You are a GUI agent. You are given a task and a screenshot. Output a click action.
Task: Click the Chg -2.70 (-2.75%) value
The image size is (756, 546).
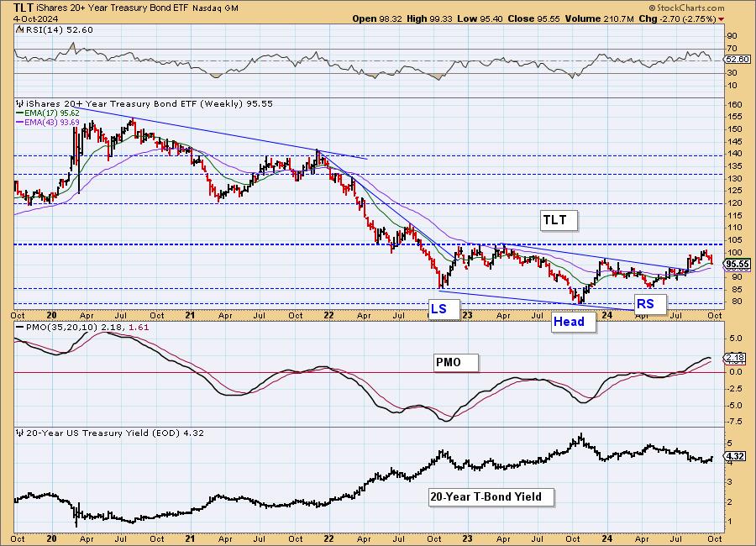pyautogui.click(x=677, y=18)
